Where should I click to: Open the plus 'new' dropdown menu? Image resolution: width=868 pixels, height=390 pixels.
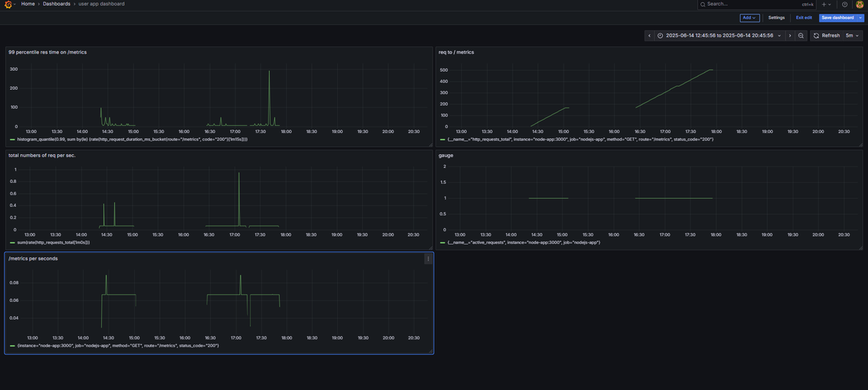pyautogui.click(x=826, y=4)
